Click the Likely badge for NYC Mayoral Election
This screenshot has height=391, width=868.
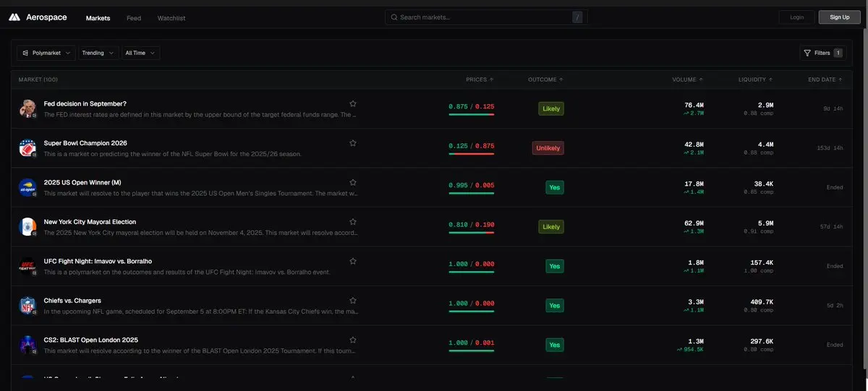click(551, 227)
